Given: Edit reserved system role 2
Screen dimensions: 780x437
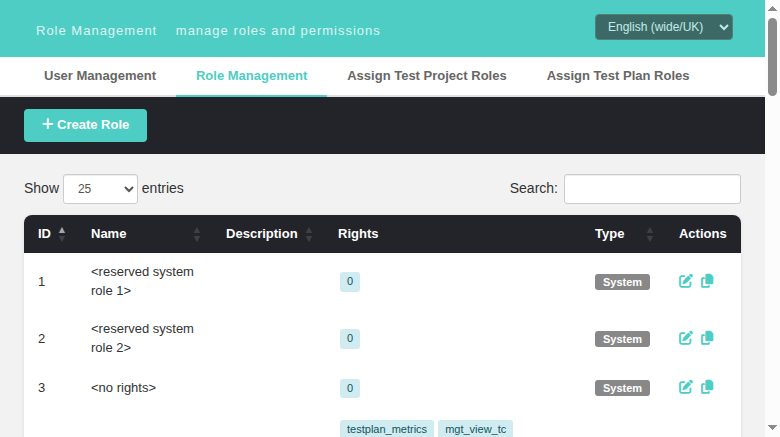Looking at the screenshot, I should coord(685,338).
